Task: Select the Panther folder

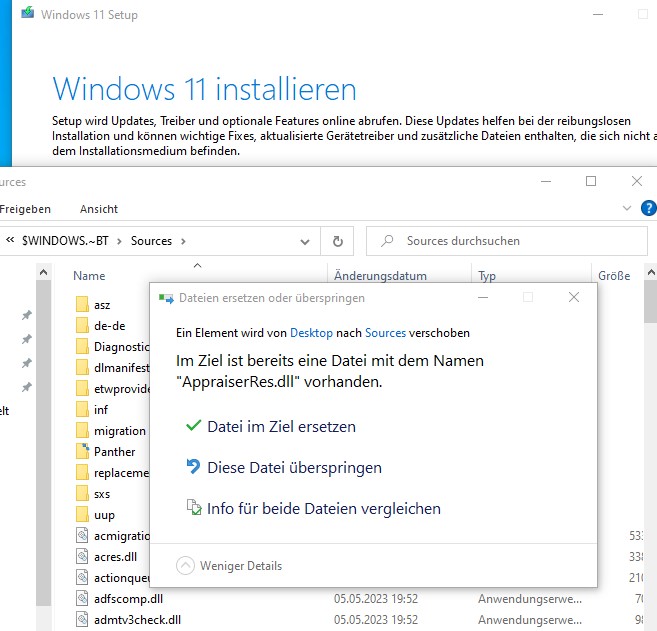Action: click(x=114, y=452)
